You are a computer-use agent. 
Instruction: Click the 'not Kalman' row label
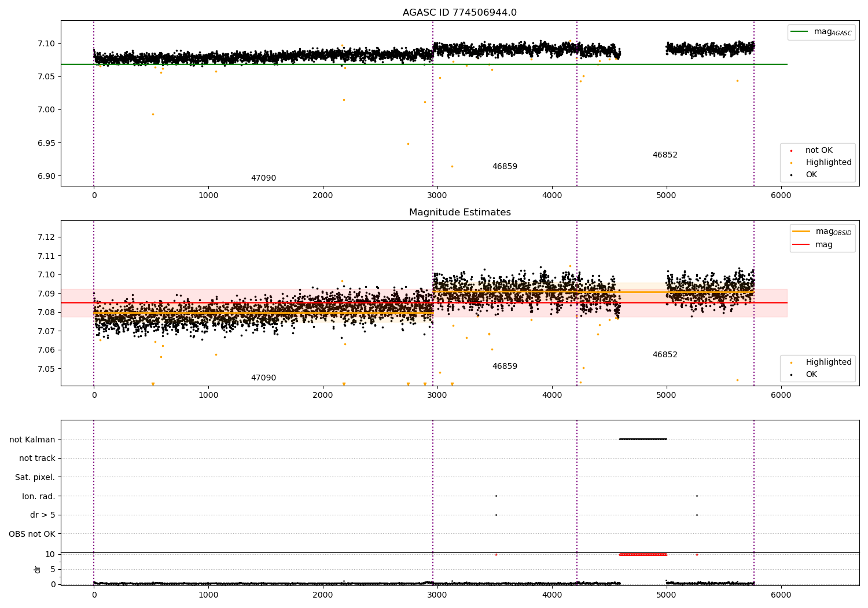(32, 439)
